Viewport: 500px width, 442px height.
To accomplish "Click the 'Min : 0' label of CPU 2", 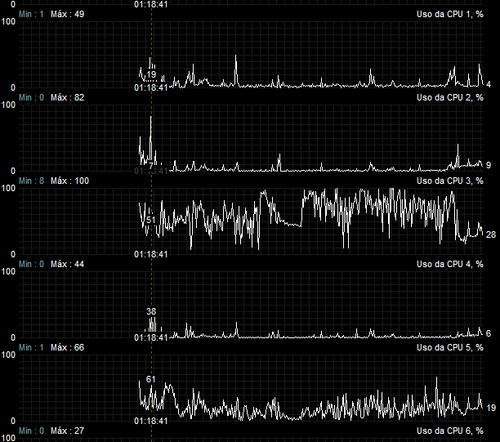I will (31, 98).
